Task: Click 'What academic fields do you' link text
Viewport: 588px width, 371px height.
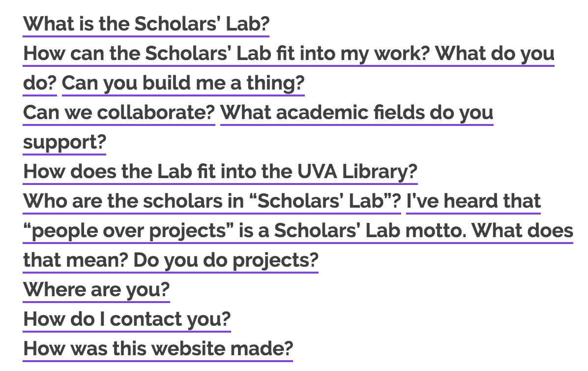Action: click(x=356, y=112)
